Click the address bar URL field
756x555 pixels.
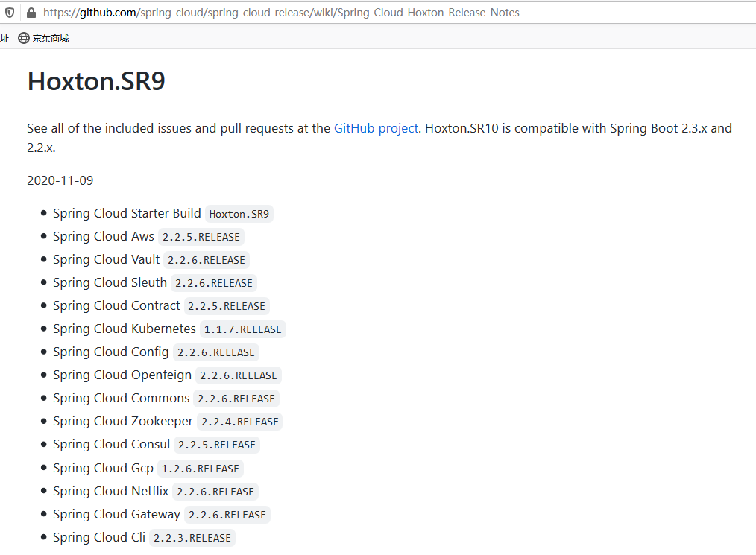(281, 13)
